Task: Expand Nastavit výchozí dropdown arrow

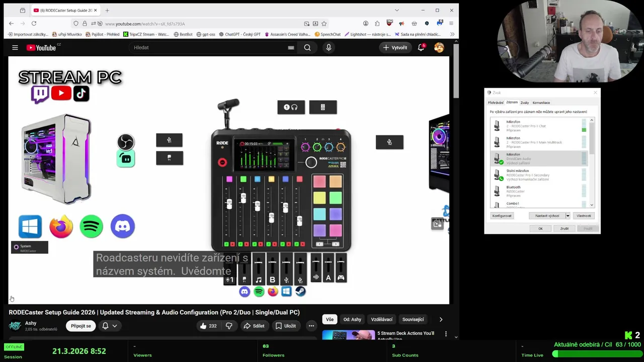Action: pyautogui.click(x=568, y=216)
